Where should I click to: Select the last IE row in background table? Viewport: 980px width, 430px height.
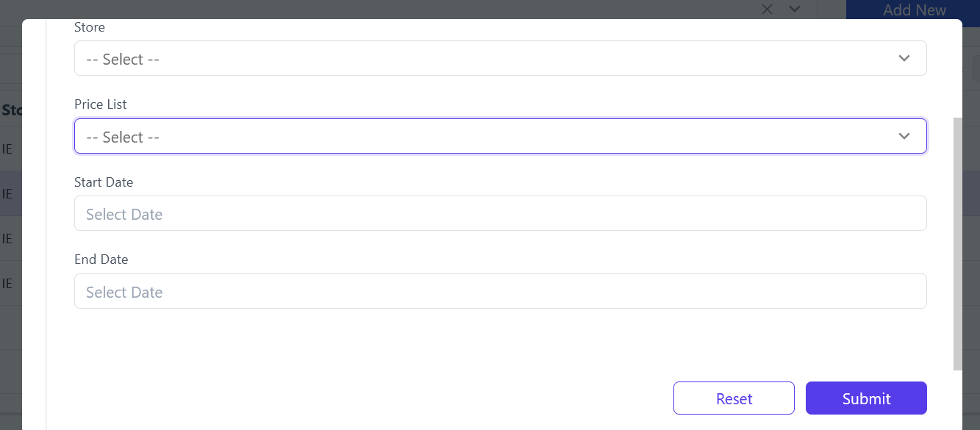11,283
